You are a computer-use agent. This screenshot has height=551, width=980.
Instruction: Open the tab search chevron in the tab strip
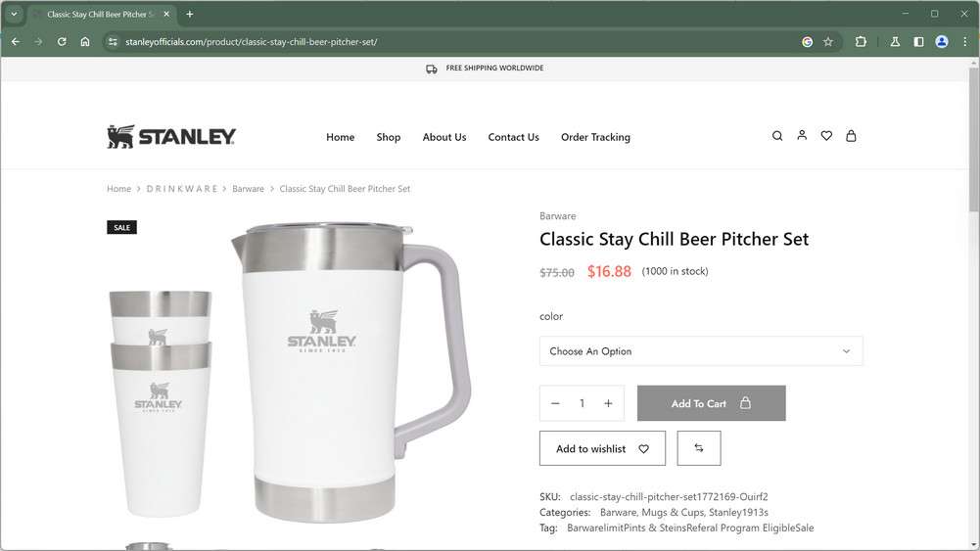[14, 14]
